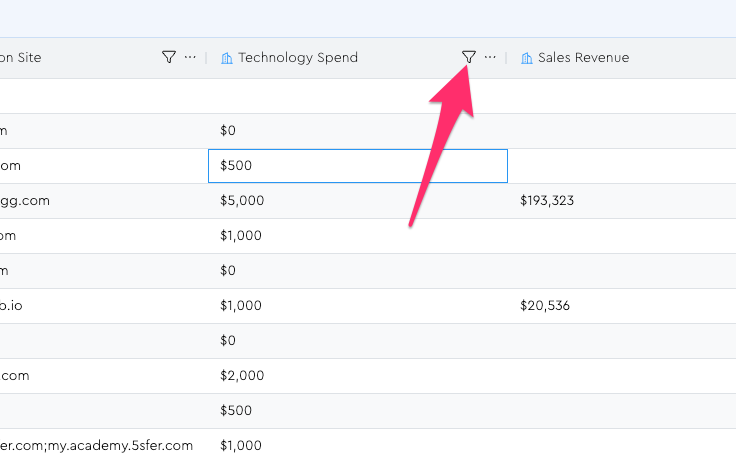Select the last visible $1,000 spend cell
This screenshot has height=463, width=736.
click(x=242, y=446)
